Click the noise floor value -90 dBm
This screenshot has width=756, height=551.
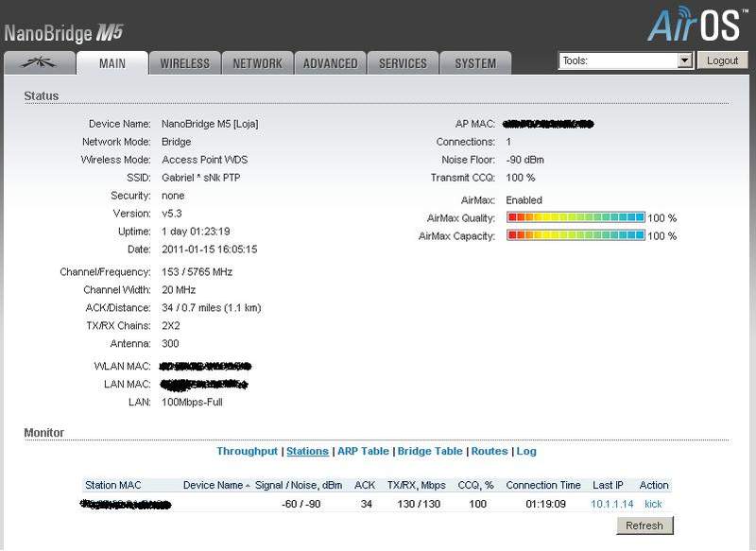click(x=525, y=160)
